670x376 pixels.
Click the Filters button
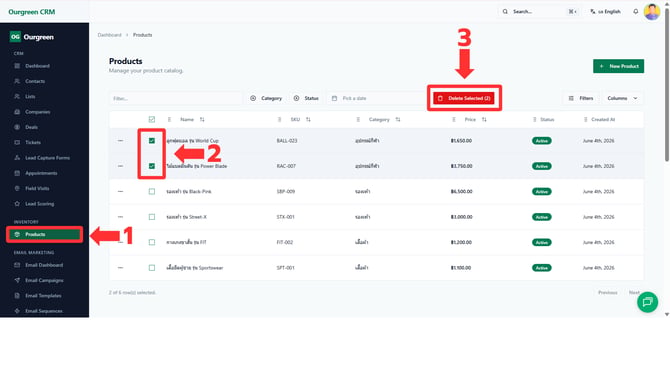point(581,98)
